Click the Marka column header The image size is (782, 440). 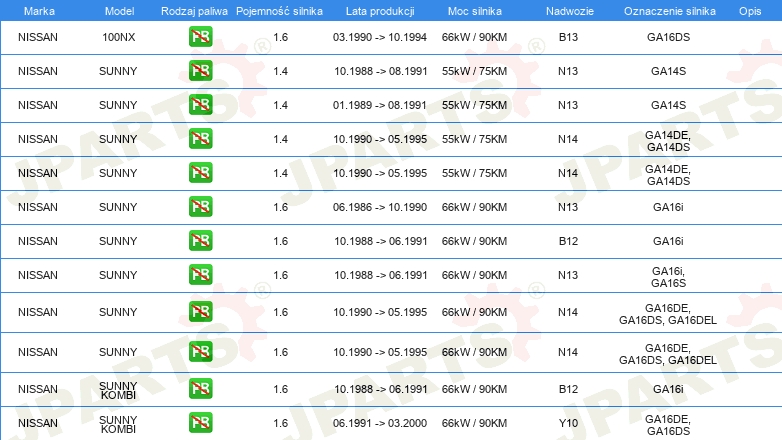click(x=39, y=11)
